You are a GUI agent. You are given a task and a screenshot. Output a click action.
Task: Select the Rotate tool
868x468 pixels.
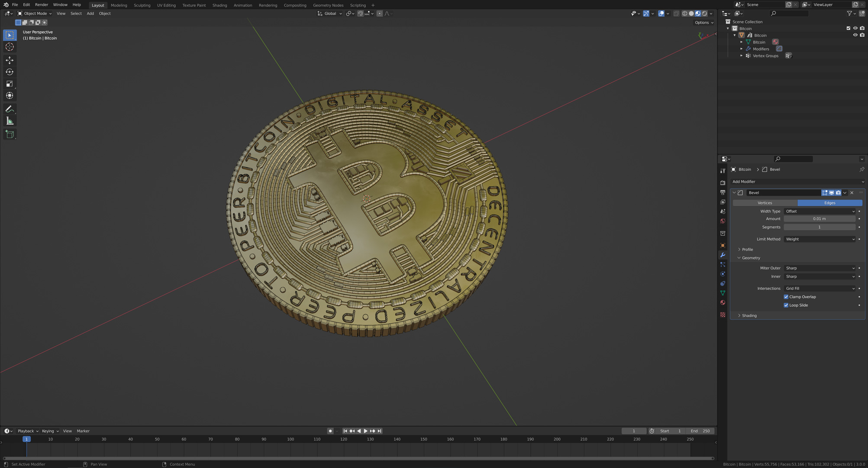10,72
